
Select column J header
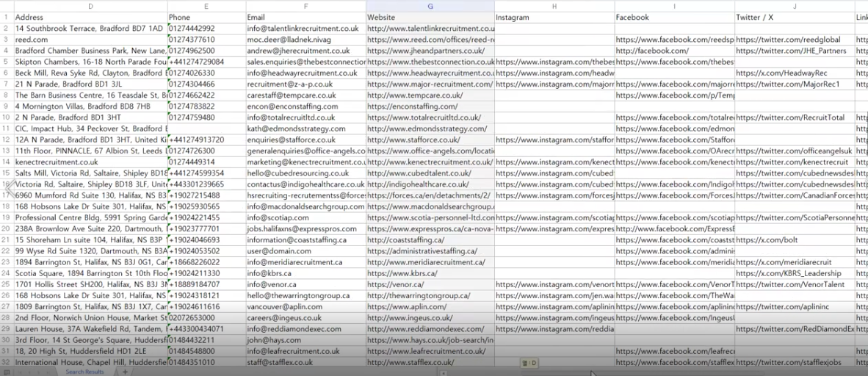(x=795, y=6)
